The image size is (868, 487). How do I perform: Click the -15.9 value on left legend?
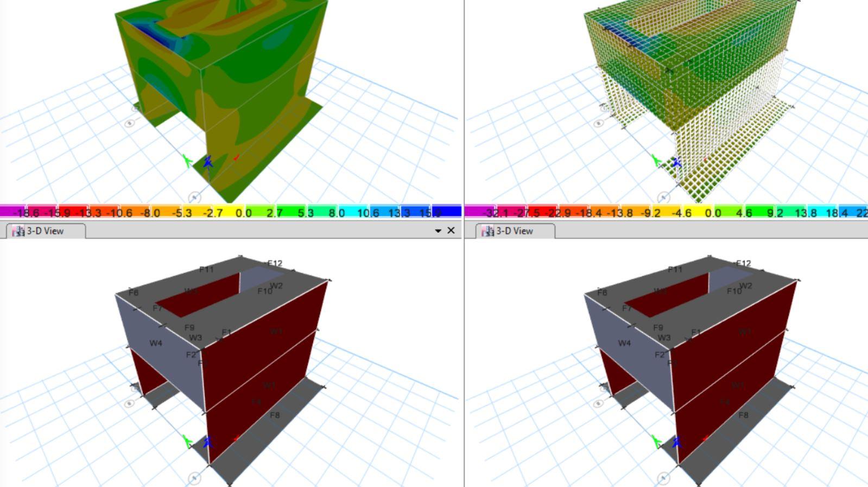(57, 213)
